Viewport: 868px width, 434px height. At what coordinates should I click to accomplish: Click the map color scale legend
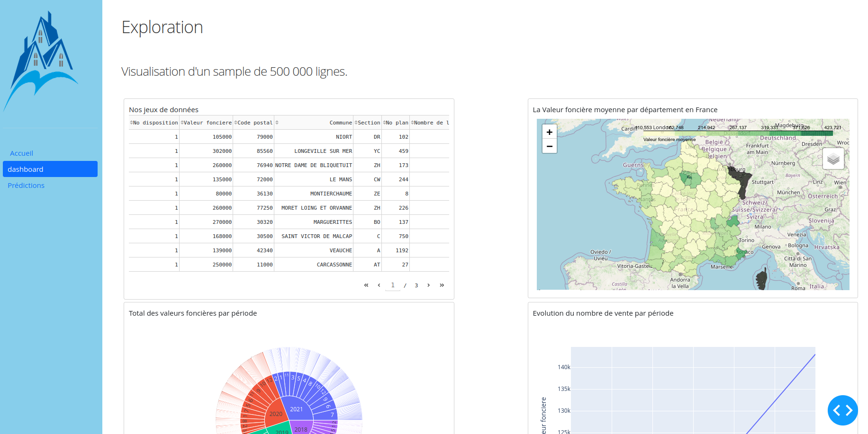tap(739, 133)
